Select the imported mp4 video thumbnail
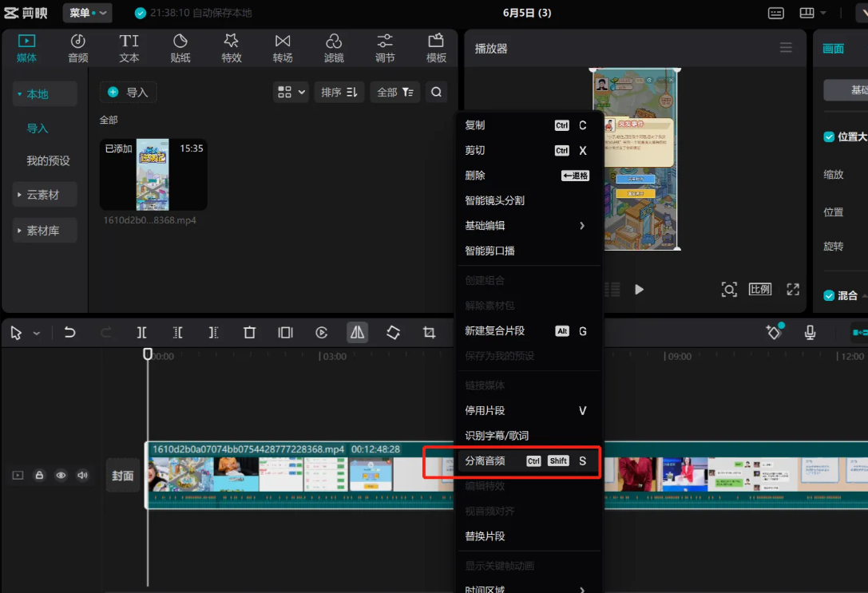 pyautogui.click(x=153, y=175)
